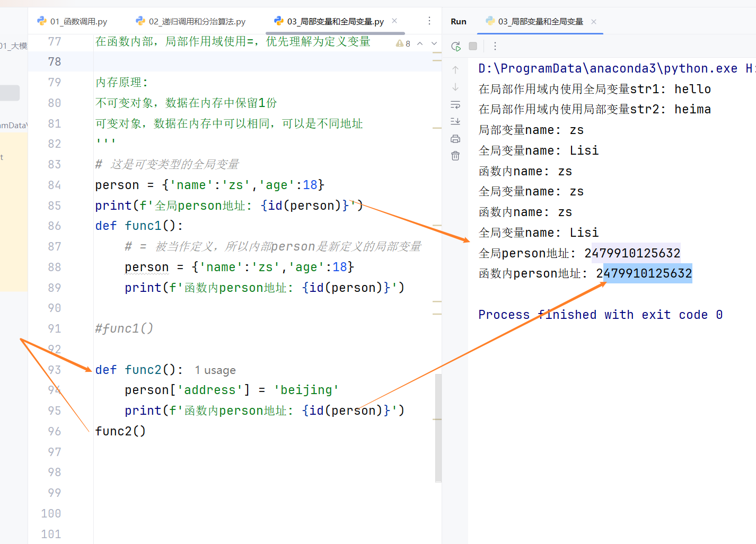Click the editor vertical scrollbar thumb
The height and width of the screenshot is (544, 756).
[x=438, y=428]
